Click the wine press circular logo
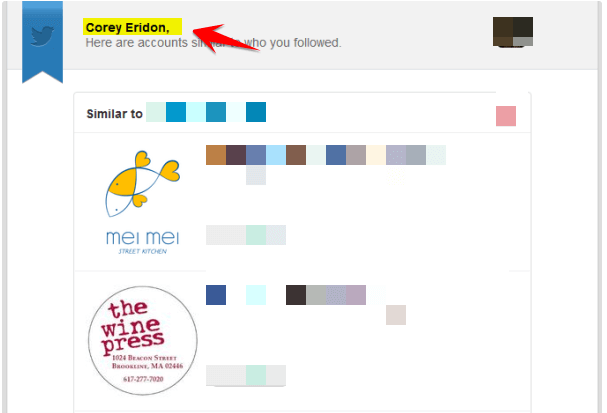This screenshot has width=607, height=413. pos(142,341)
